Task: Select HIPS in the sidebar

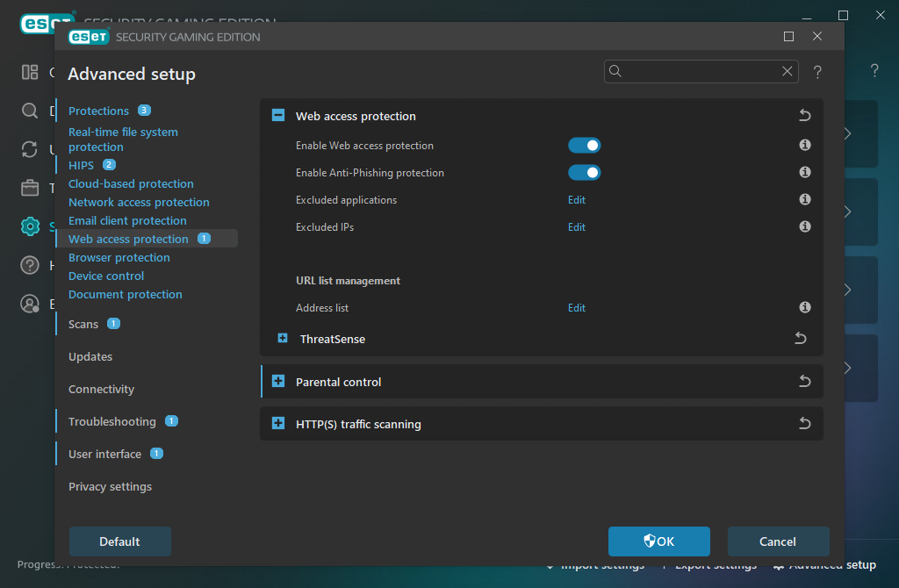Action: coord(81,165)
